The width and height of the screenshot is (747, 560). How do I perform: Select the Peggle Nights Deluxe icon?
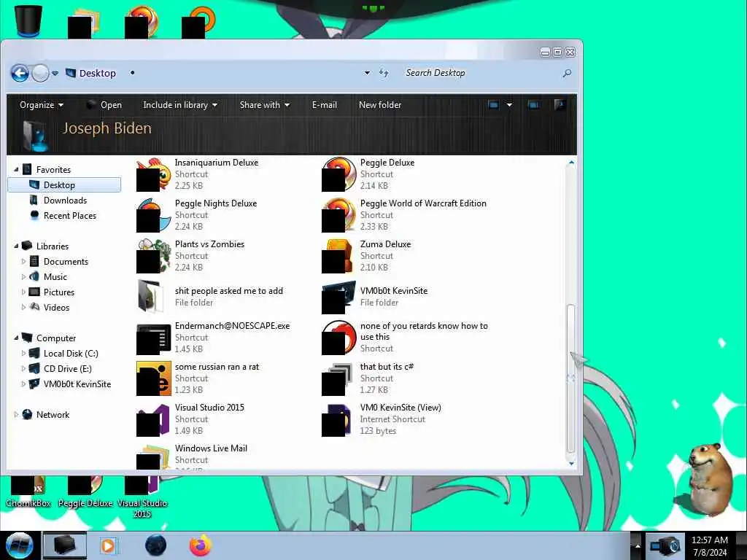coord(153,215)
